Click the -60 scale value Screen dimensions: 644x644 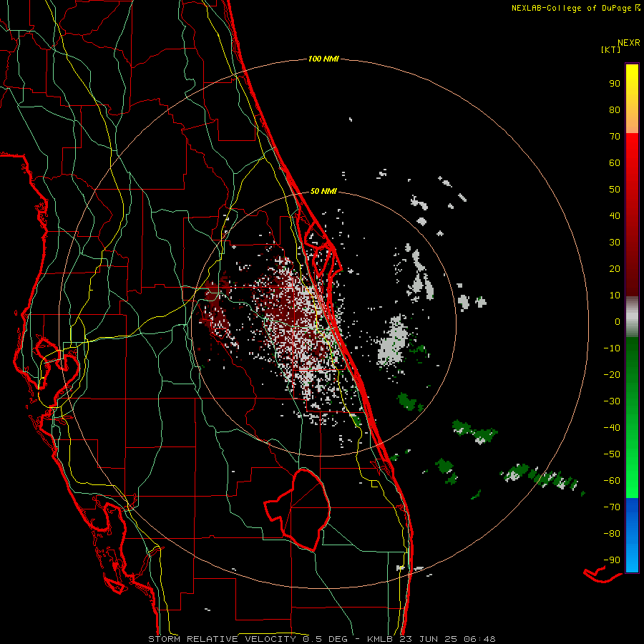click(612, 481)
